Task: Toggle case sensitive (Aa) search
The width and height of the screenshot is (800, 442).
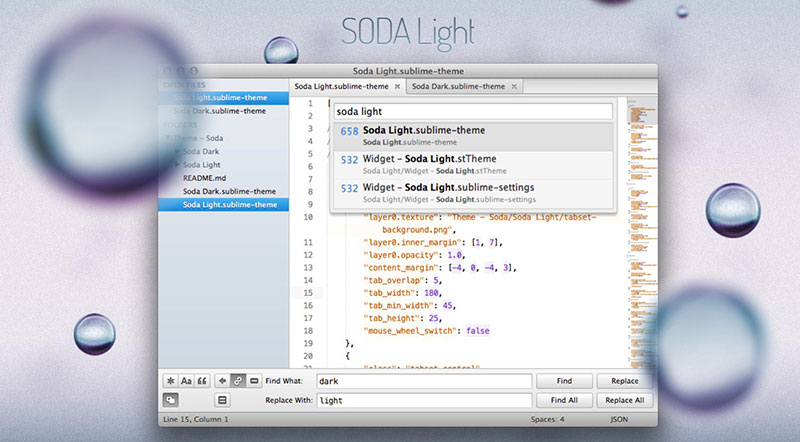Action: [186, 381]
